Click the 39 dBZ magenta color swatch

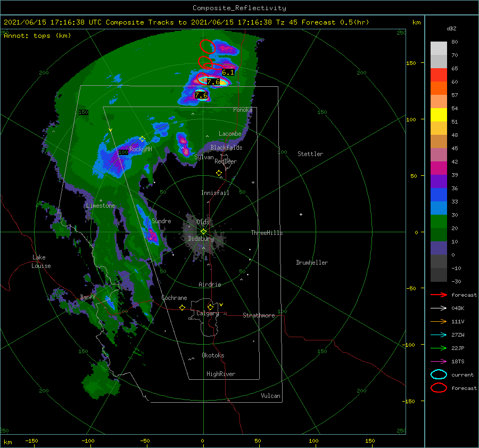click(439, 168)
